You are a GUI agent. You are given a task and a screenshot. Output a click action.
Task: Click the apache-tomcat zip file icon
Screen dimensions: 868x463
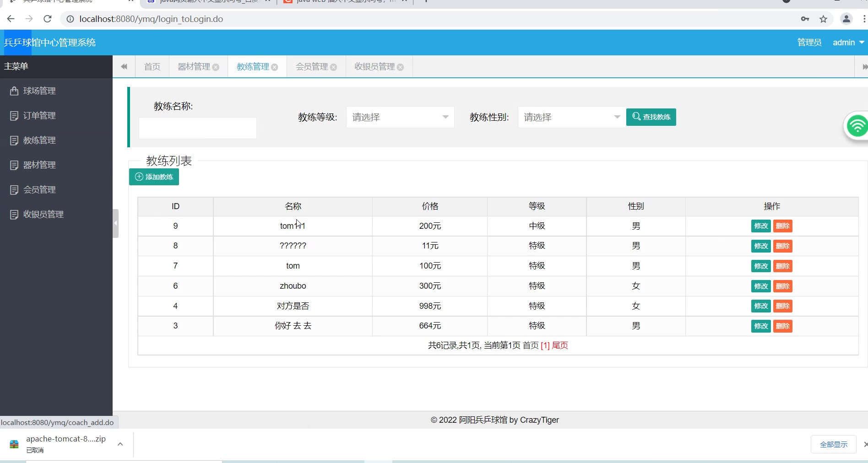(x=14, y=444)
